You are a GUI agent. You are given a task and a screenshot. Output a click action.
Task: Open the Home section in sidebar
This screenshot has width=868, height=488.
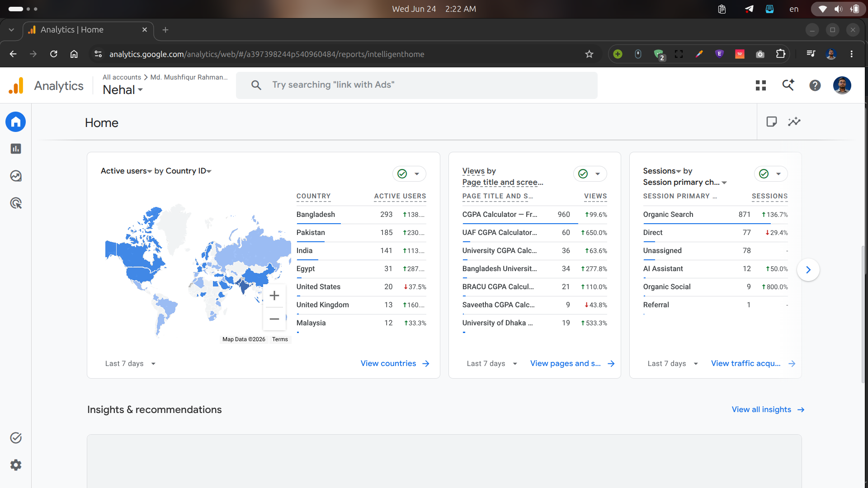(x=16, y=122)
